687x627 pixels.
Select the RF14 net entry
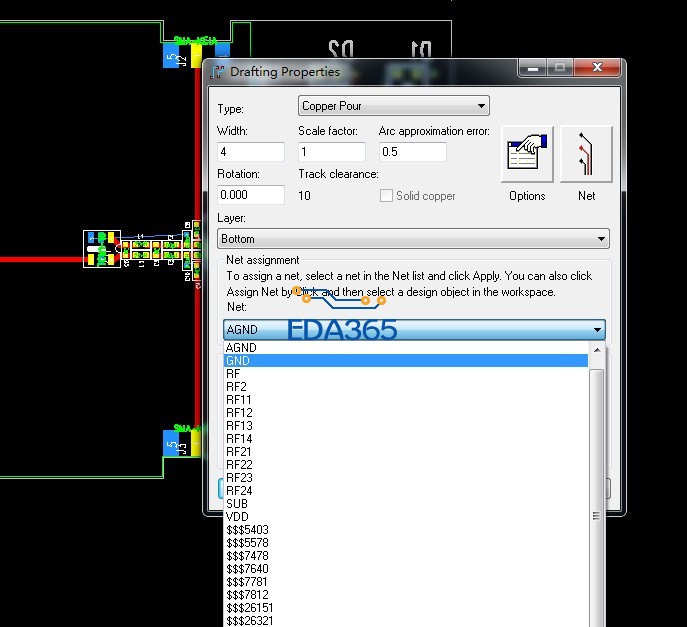[x=406, y=439]
